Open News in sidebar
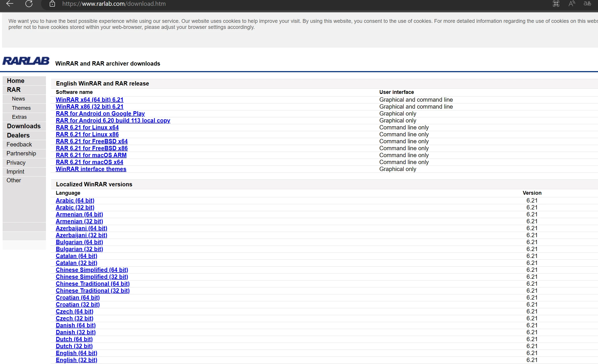Image resolution: width=598 pixels, height=364 pixels. click(x=18, y=99)
